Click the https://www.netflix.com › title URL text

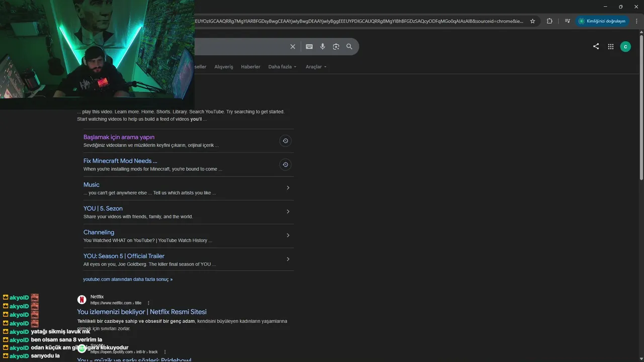coord(116,303)
